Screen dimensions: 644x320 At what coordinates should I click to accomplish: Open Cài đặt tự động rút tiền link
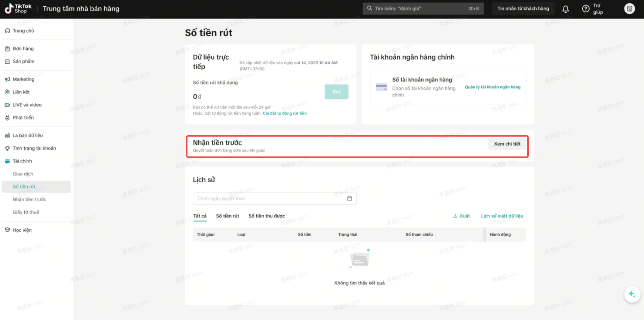click(284, 113)
